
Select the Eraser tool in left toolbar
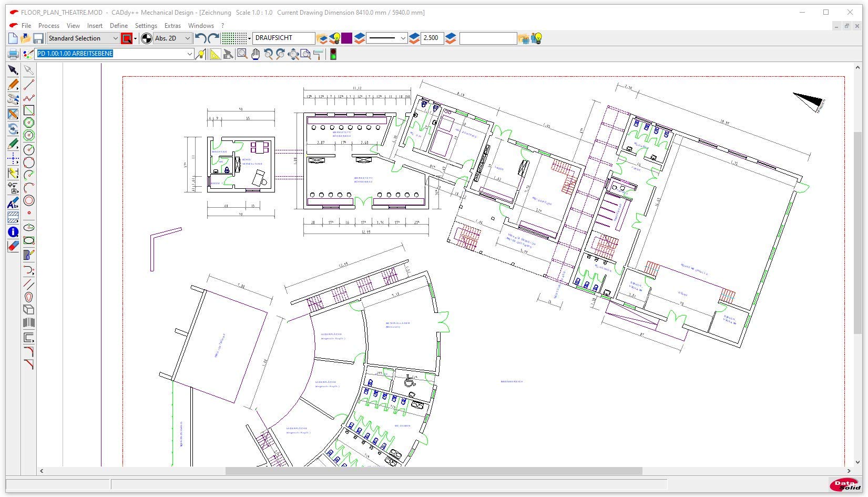pos(13,246)
